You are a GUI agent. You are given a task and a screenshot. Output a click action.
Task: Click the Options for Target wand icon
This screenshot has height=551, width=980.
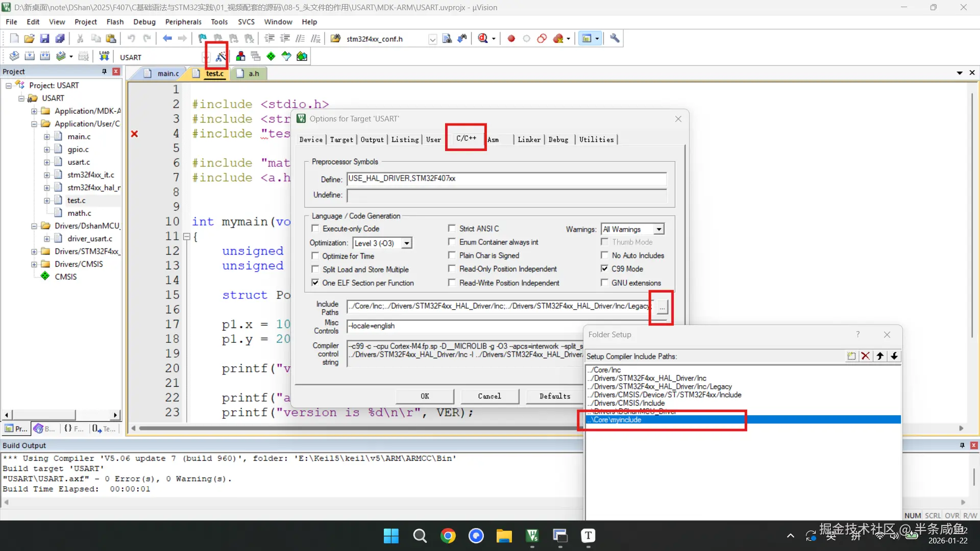click(x=220, y=57)
